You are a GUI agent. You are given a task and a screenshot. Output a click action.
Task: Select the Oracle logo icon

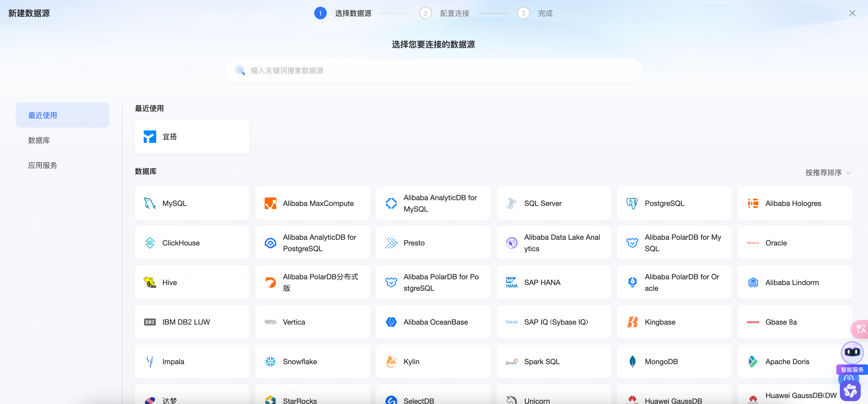tap(753, 243)
